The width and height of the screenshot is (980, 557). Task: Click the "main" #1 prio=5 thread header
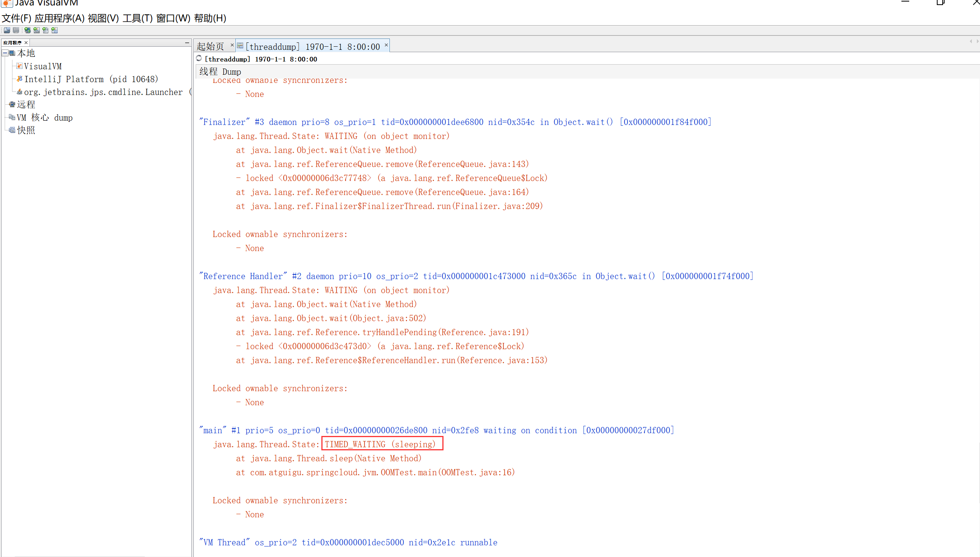[437, 430]
